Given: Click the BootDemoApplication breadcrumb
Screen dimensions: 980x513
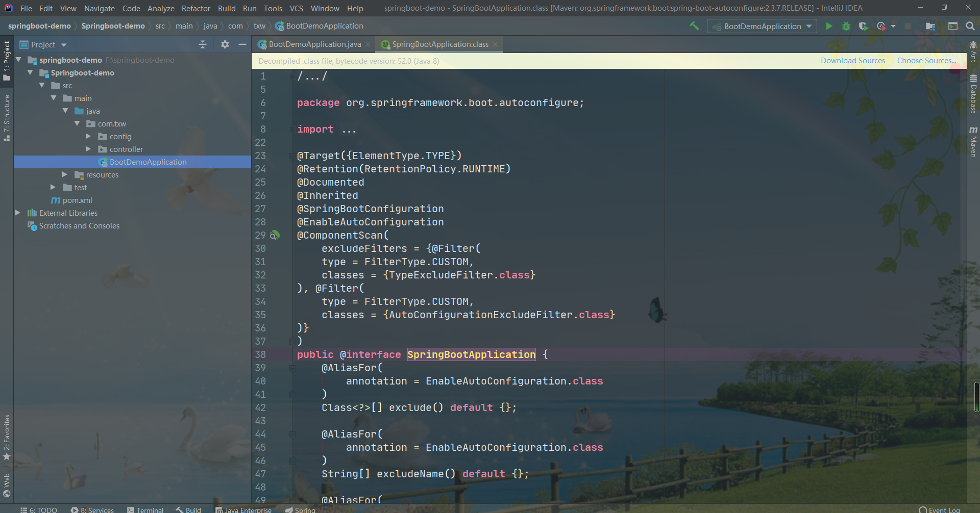Looking at the screenshot, I should (320, 26).
